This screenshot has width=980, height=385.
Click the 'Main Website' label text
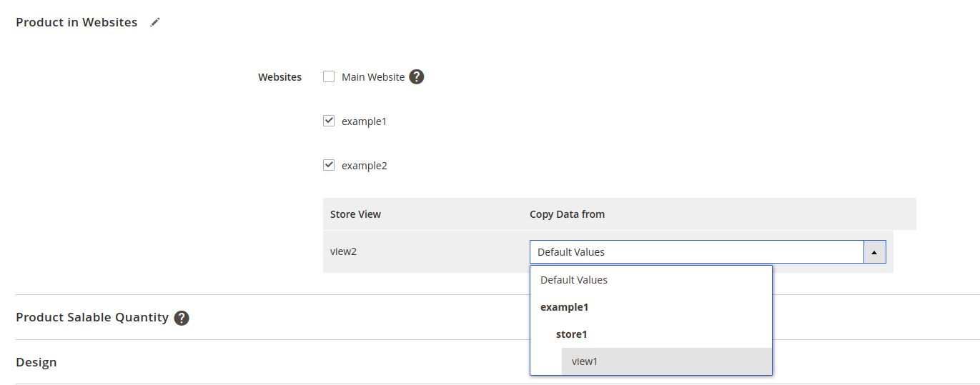click(373, 77)
